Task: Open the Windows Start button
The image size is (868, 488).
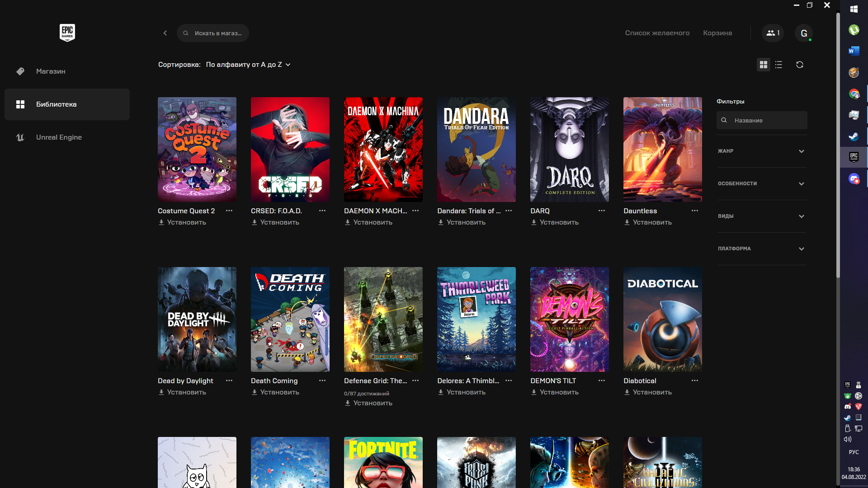Action: pos(854,9)
